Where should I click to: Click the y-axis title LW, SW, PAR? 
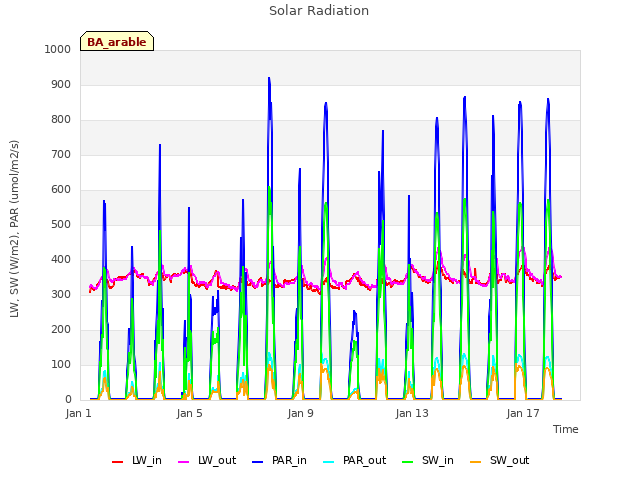14,229
